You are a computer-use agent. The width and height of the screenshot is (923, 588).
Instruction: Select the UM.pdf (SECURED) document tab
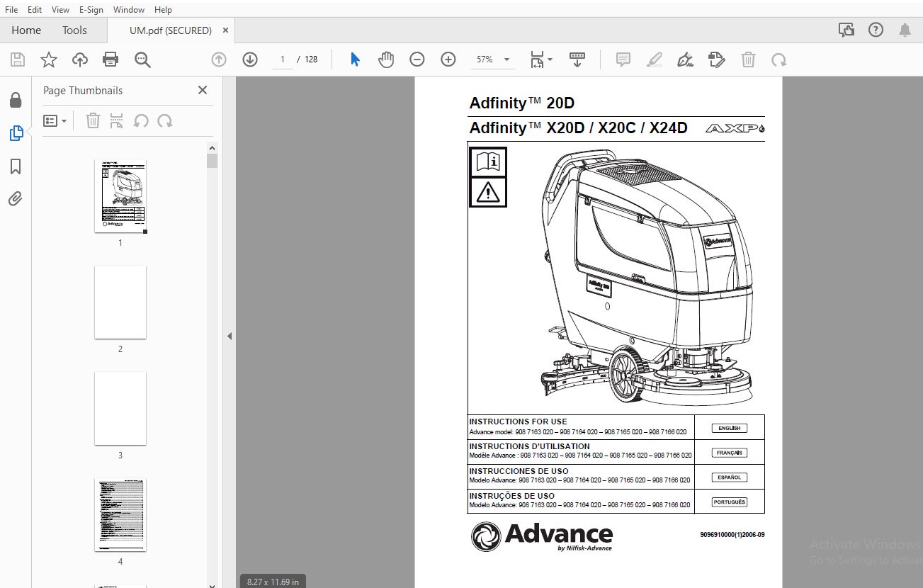170,30
